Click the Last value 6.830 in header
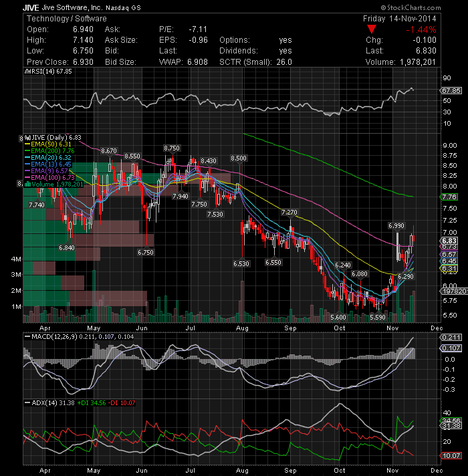The width and height of the screenshot is (468, 476). 427,50
